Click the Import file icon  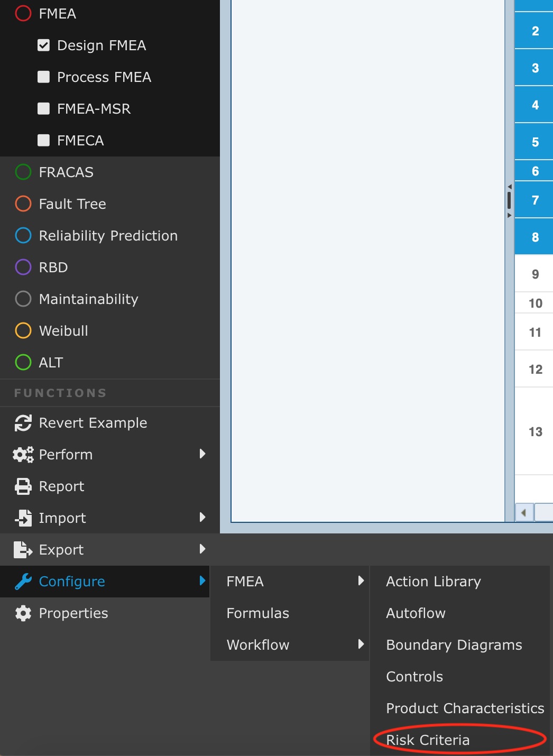coord(23,518)
